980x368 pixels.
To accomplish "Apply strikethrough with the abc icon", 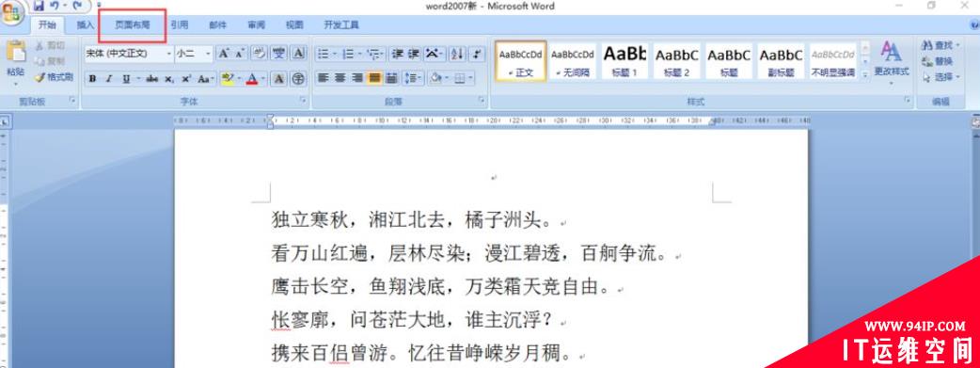I will pos(151,79).
